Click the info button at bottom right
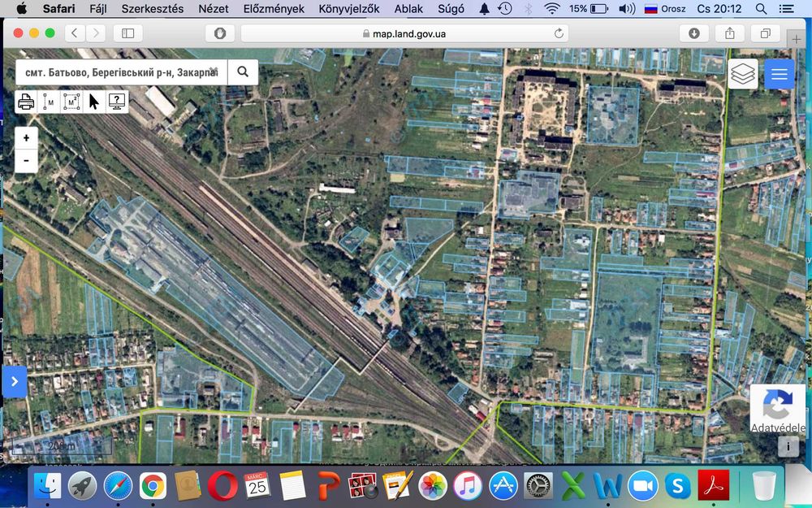The height and width of the screenshot is (508, 812). tap(788, 445)
